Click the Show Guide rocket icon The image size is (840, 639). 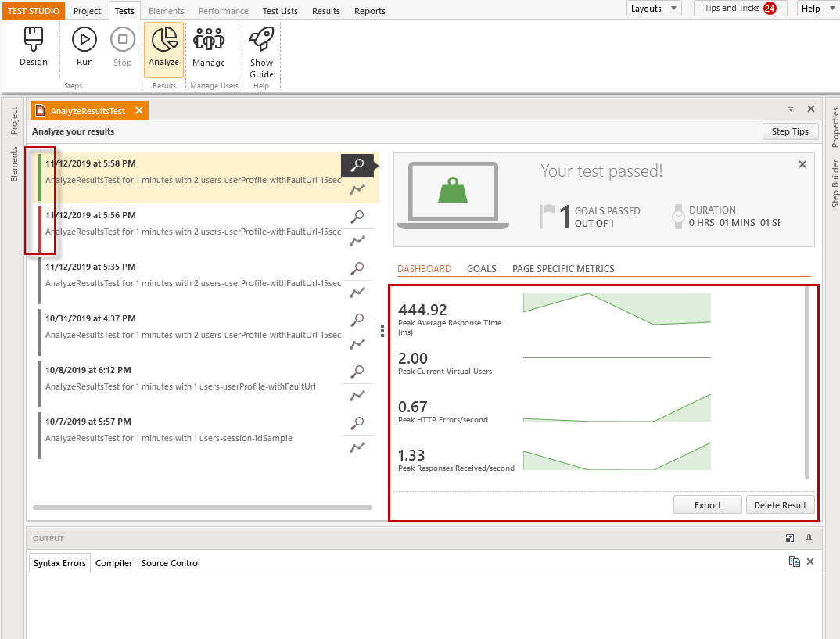coord(261,52)
